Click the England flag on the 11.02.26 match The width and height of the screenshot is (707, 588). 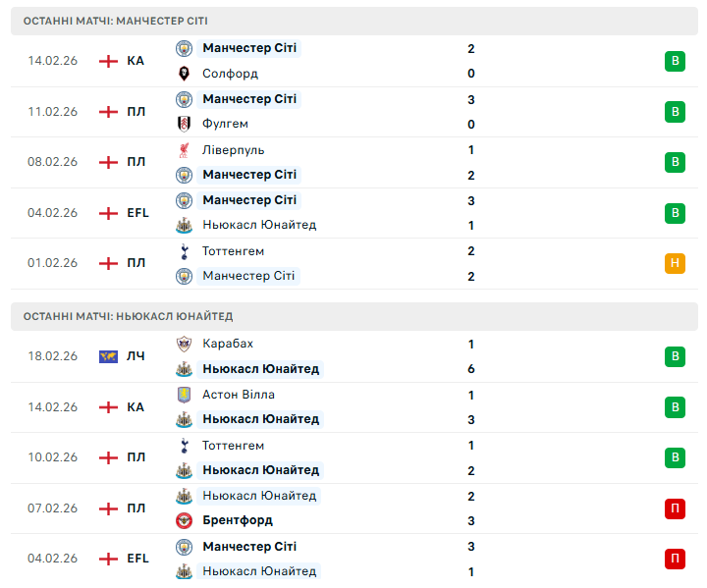(x=108, y=112)
